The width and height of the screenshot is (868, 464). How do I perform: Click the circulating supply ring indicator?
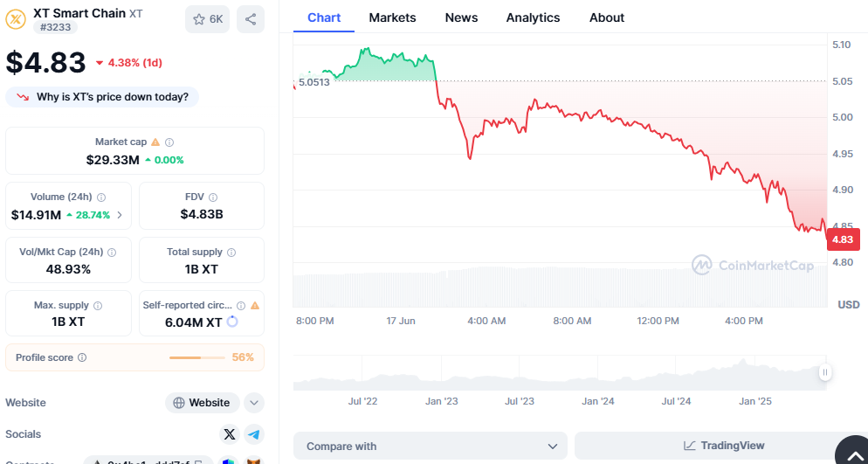[x=232, y=322]
